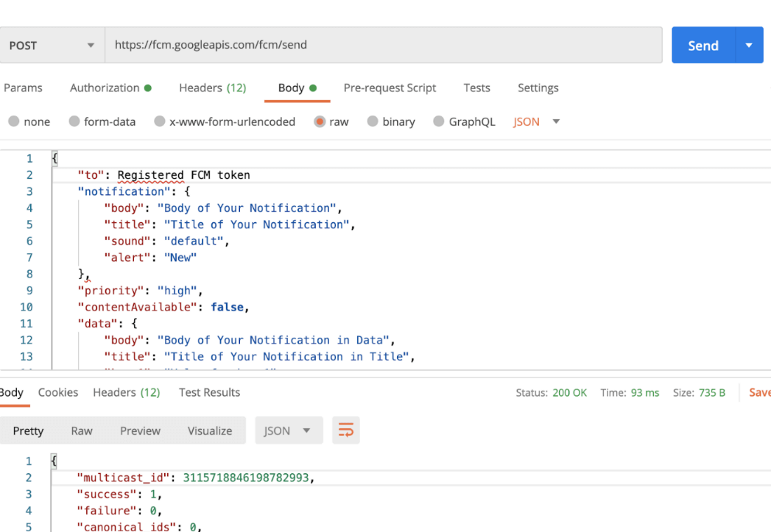Open the response Cookies tab

click(58, 392)
